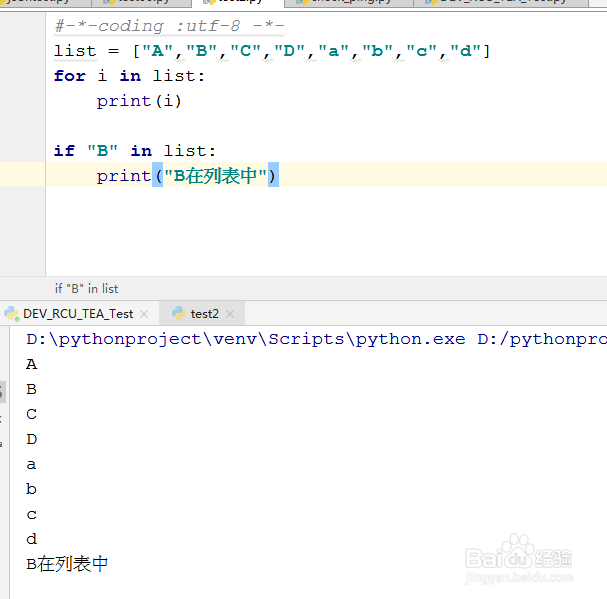Click the print(i) statement
The width and height of the screenshot is (607, 599).
139,101
